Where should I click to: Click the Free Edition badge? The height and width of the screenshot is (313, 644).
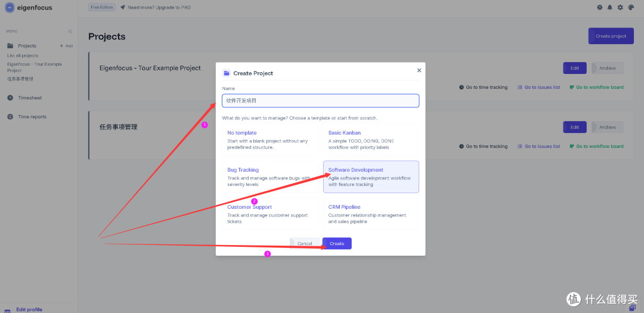(102, 7)
